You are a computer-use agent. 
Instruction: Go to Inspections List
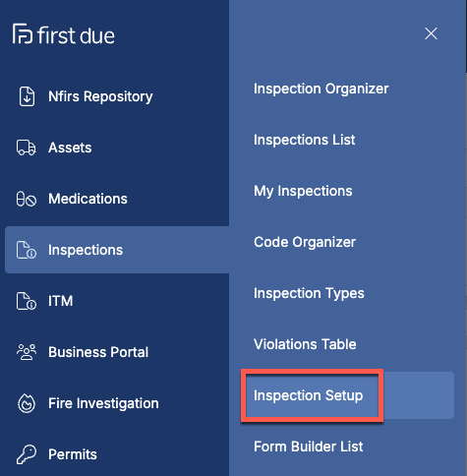(x=304, y=140)
